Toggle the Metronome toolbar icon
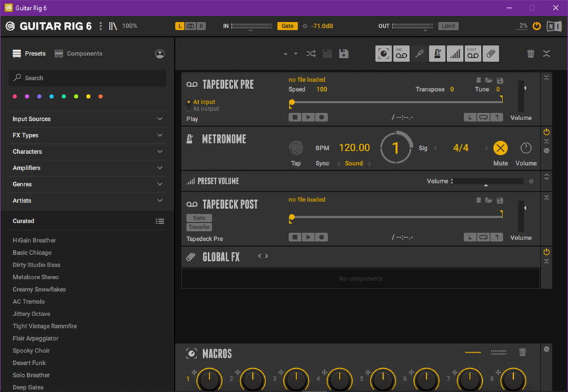Viewport: 568px width, 392px height. coord(437,54)
